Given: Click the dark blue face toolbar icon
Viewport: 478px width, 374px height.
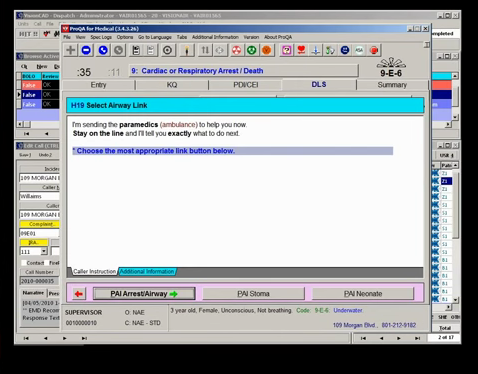Looking at the screenshot, I should [345, 50].
